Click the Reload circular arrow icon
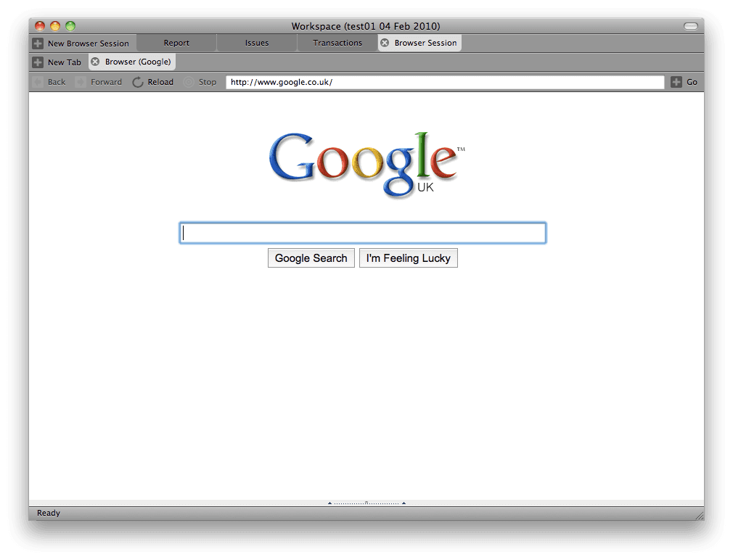733x560 pixels. 137,82
